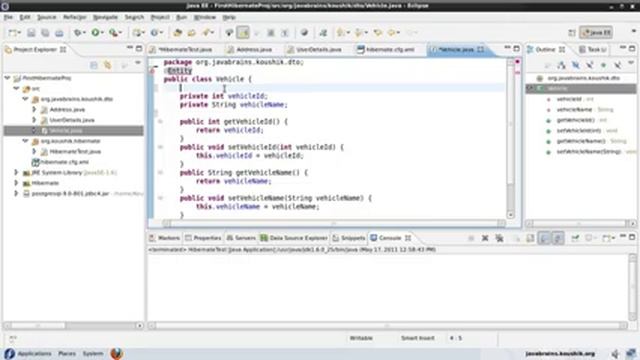Screen dimensions: 640x360
Task: Click the editor vertical scrollbar
Action: pyautogui.click(x=511, y=139)
